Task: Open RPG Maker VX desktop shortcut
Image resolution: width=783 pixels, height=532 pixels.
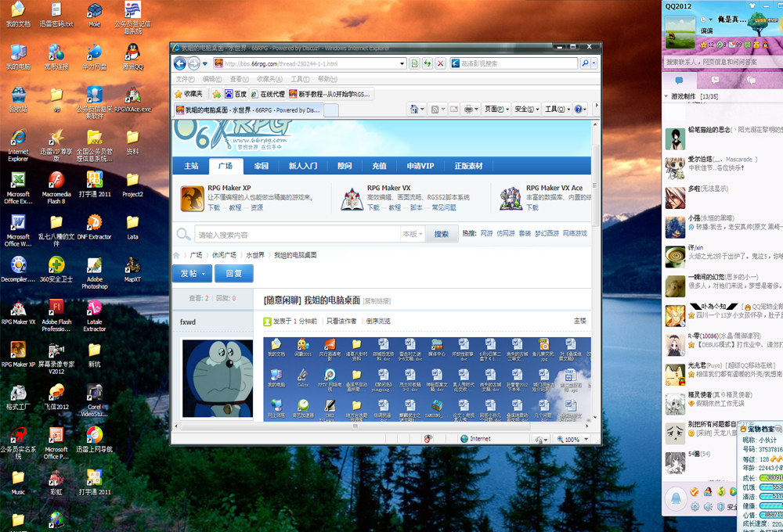Action: pos(19,312)
